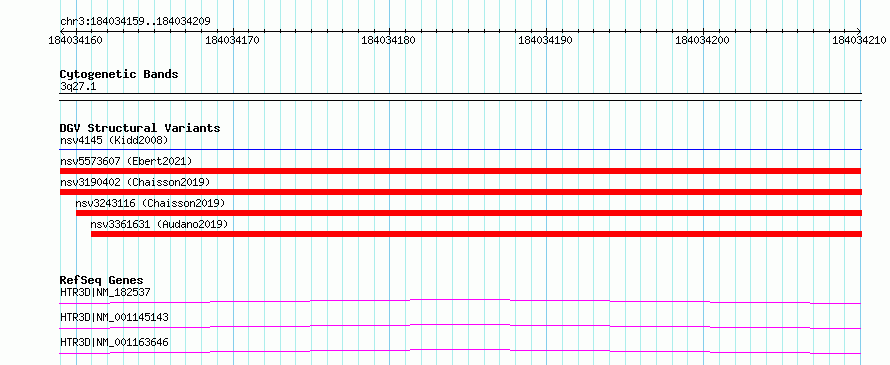This screenshot has height=365, width=890.
Task: Click the 3q27.1 band label
Action: (77, 86)
